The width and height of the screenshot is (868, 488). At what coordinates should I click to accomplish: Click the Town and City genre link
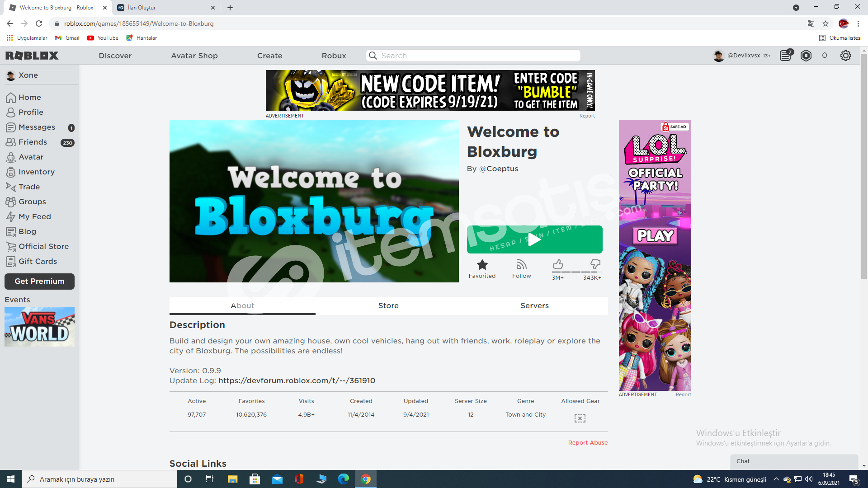[525, 414]
